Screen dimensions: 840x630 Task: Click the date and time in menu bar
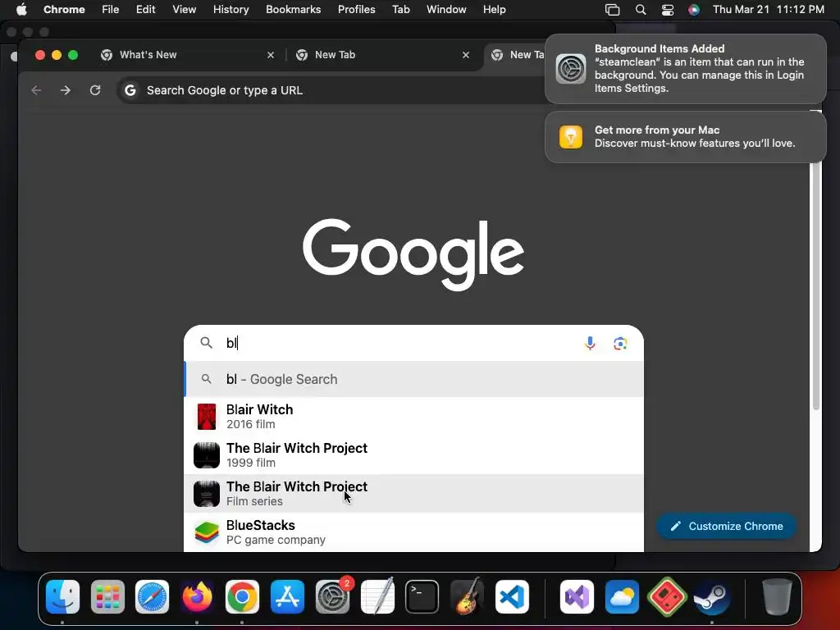pyautogui.click(x=768, y=10)
